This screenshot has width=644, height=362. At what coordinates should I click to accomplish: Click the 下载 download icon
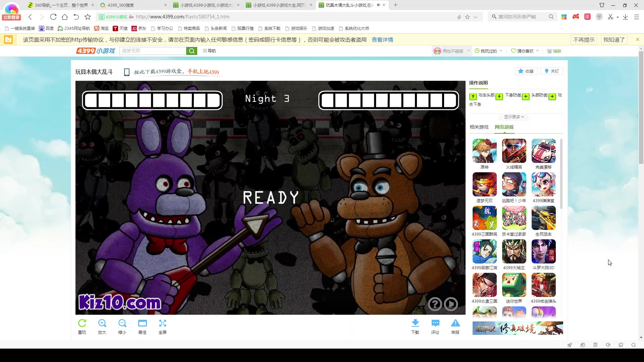click(415, 323)
